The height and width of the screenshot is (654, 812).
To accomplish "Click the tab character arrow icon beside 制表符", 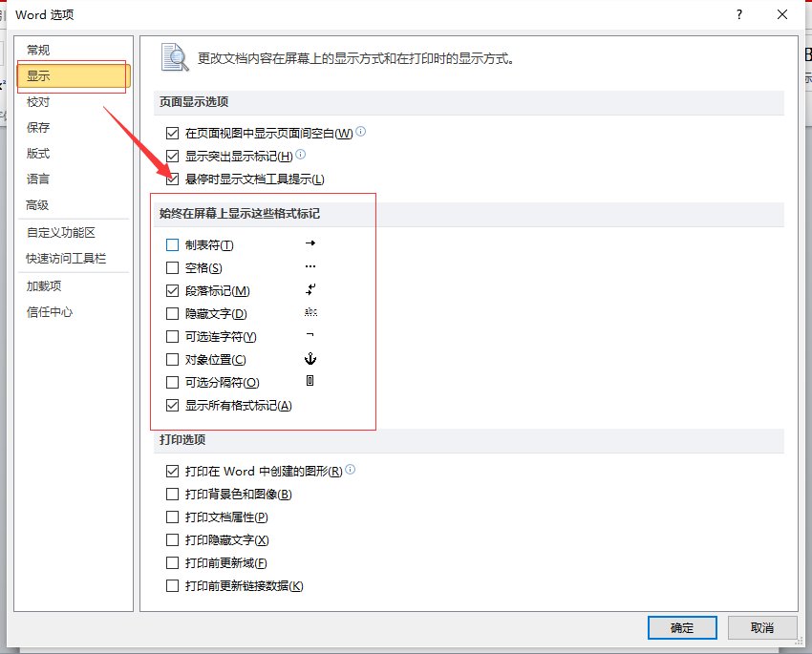I will pyautogui.click(x=310, y=243).
